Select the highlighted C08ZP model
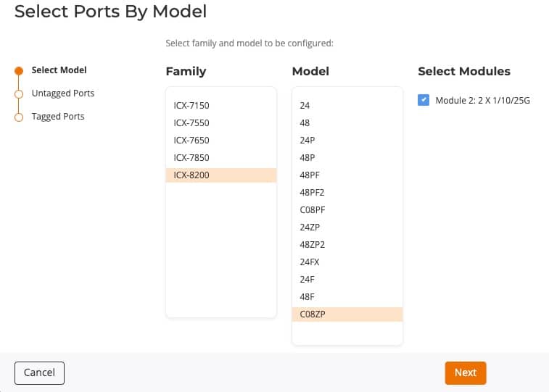Screen dimensions: 549x392 [347, 314]
